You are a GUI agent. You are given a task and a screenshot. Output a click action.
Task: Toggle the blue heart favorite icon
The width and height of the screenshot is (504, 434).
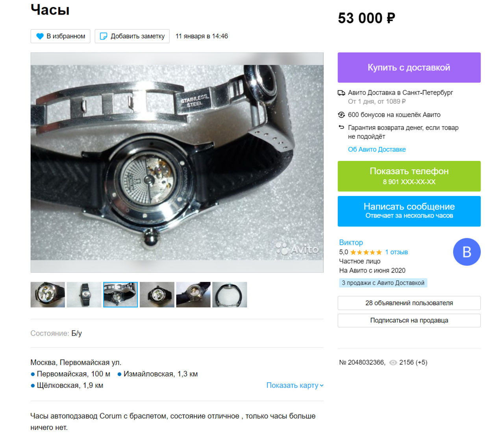click(x=40, y=36)
